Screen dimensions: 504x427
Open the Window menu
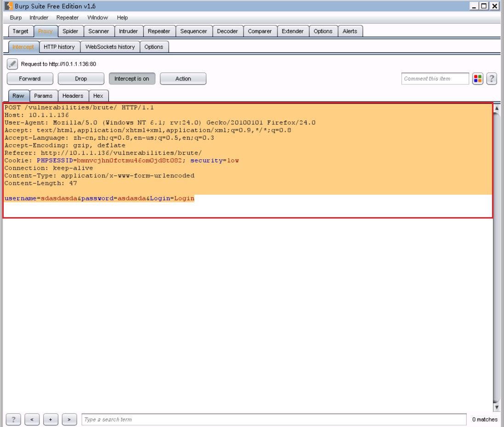[98, 17]
